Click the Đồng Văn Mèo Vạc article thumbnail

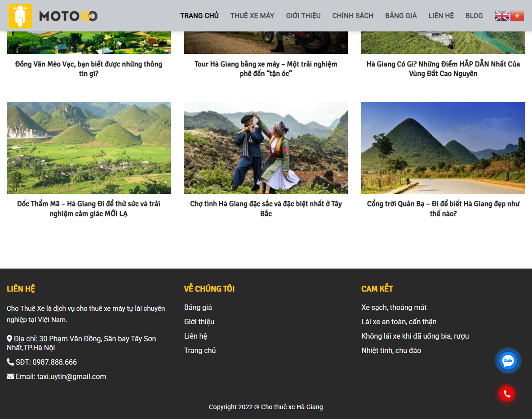coord(88,27)
